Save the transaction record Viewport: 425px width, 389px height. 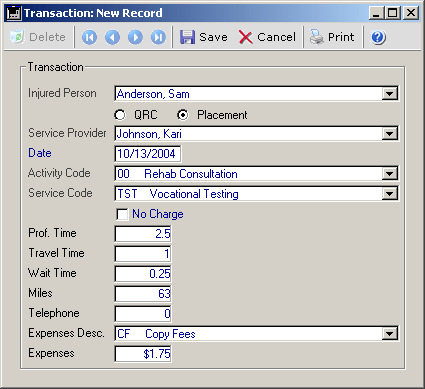(204, 37)
